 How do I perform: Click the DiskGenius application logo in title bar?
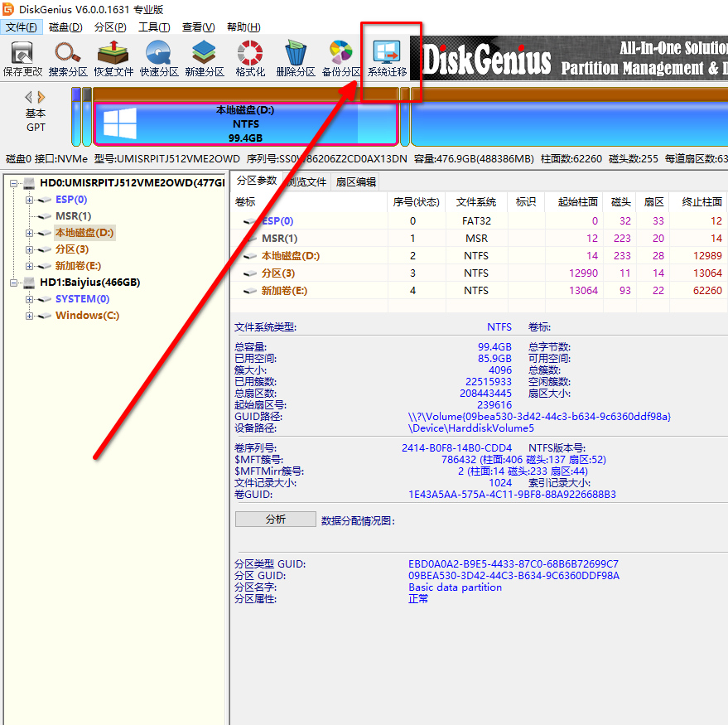pyautogui.click(x=8, y=9)
